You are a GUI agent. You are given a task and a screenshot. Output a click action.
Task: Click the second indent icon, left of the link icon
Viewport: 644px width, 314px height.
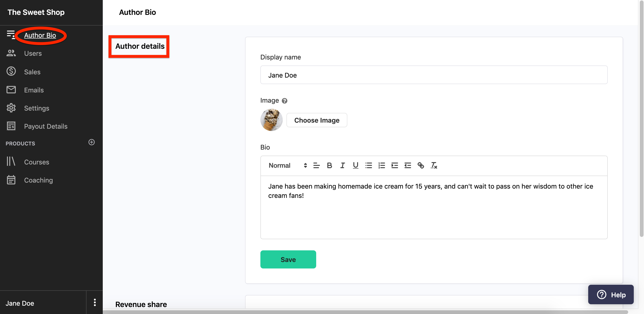point(408,165)
